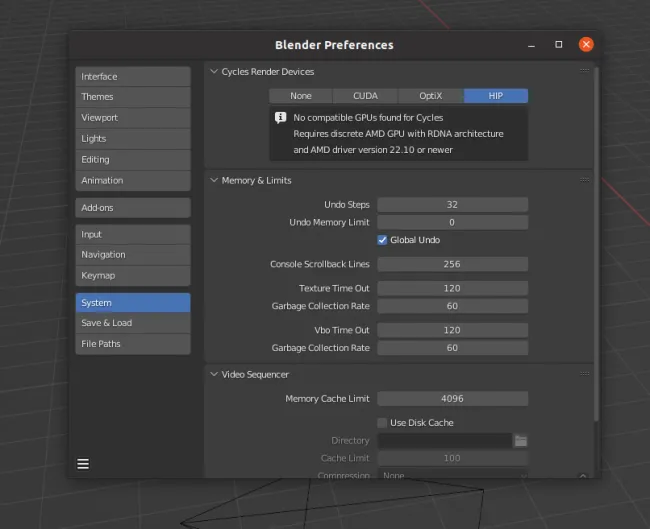Click Garbage Collection Rate field under Texture Time Out
Image resolution: width=650 pixels, height=529 pixels.
(453, 306)
